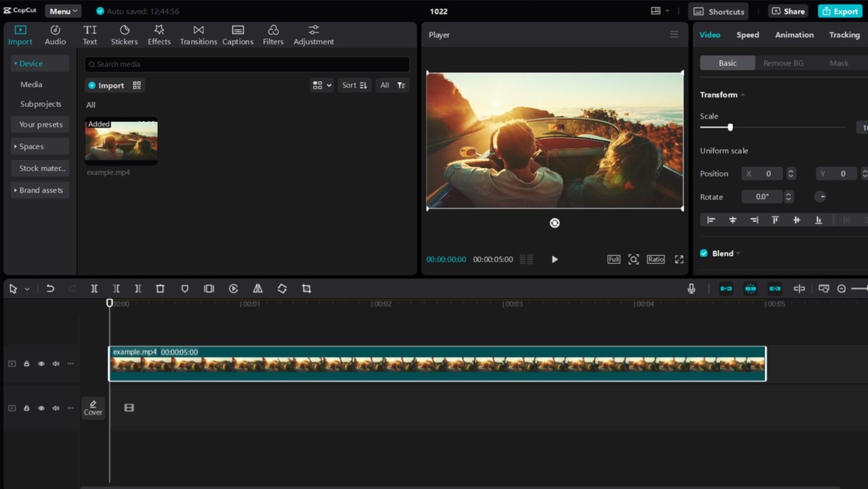Toggle visibility of the example.mp4 track
The width and height of the screenshot is (868, 489).
[x=41, y=364]
